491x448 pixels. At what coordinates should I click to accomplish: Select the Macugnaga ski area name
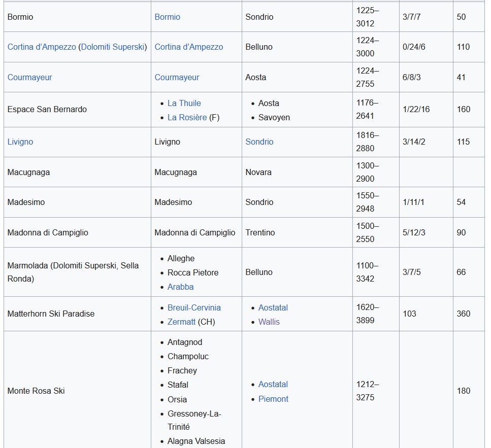coord(28,172)
